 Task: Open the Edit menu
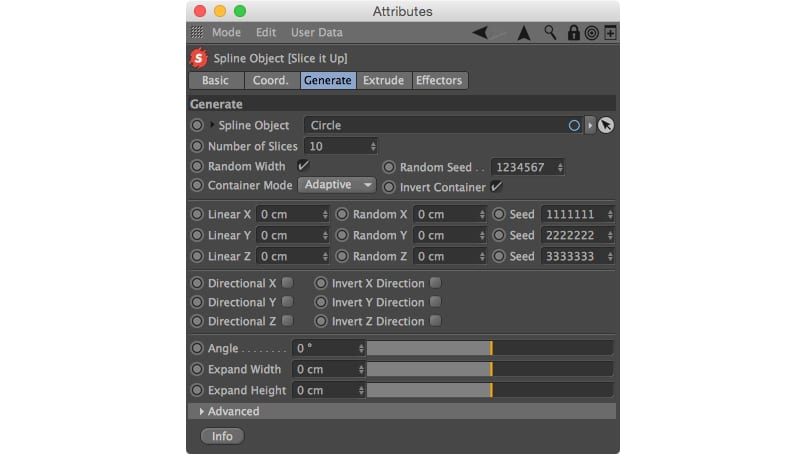click(x=266, y=32)
